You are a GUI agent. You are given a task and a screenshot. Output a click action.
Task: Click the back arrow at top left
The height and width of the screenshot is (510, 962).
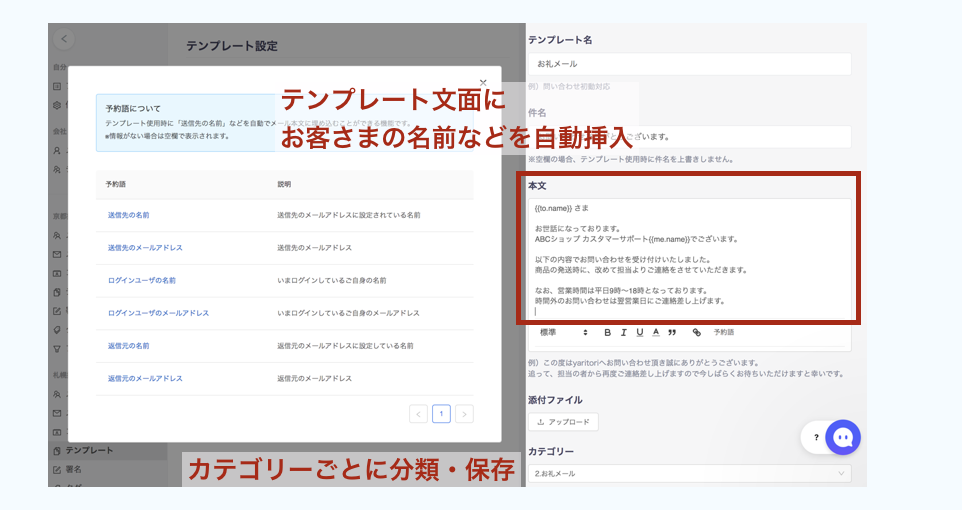64,39
